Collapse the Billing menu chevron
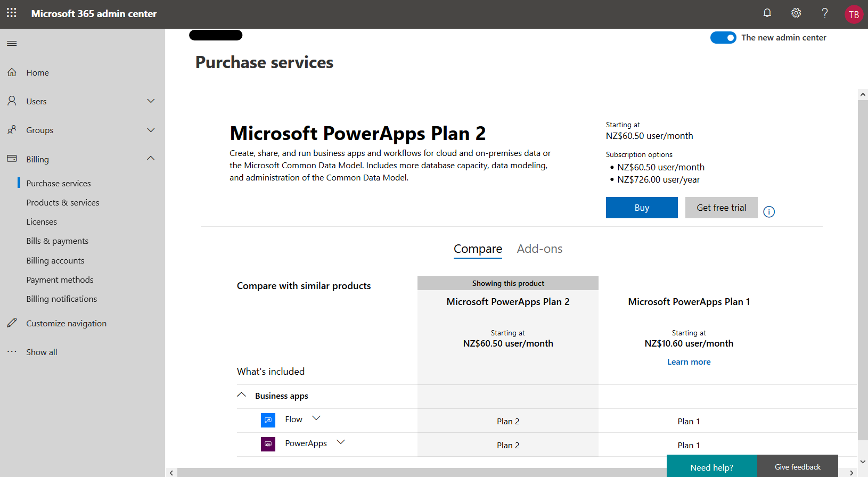Image resolution: width=868 pixels, height=477 pixels. pos(151,158)
